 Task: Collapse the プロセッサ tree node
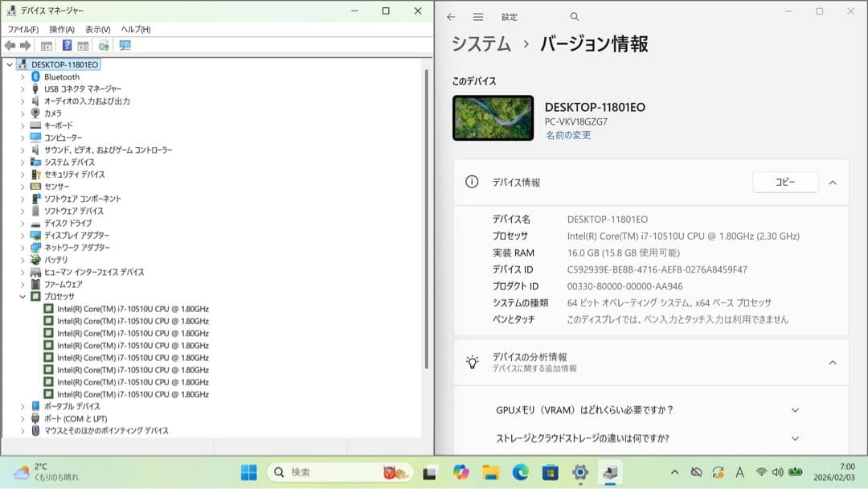point(23,296)
